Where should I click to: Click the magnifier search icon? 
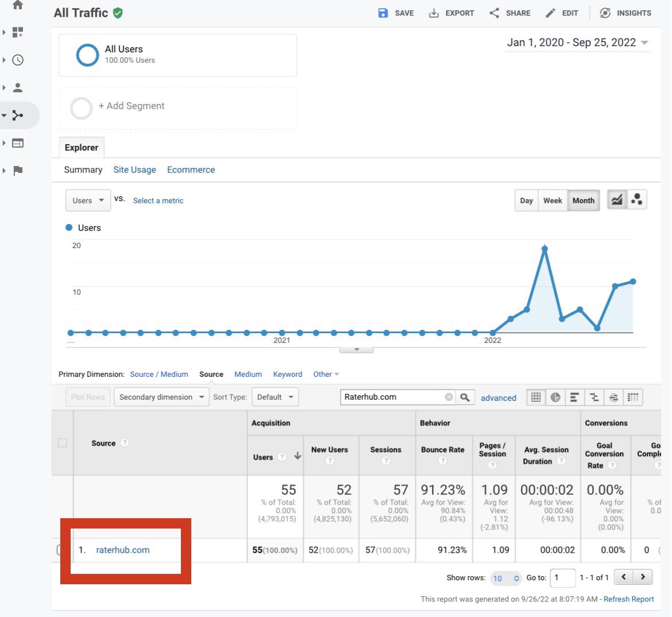click(465, 397)
